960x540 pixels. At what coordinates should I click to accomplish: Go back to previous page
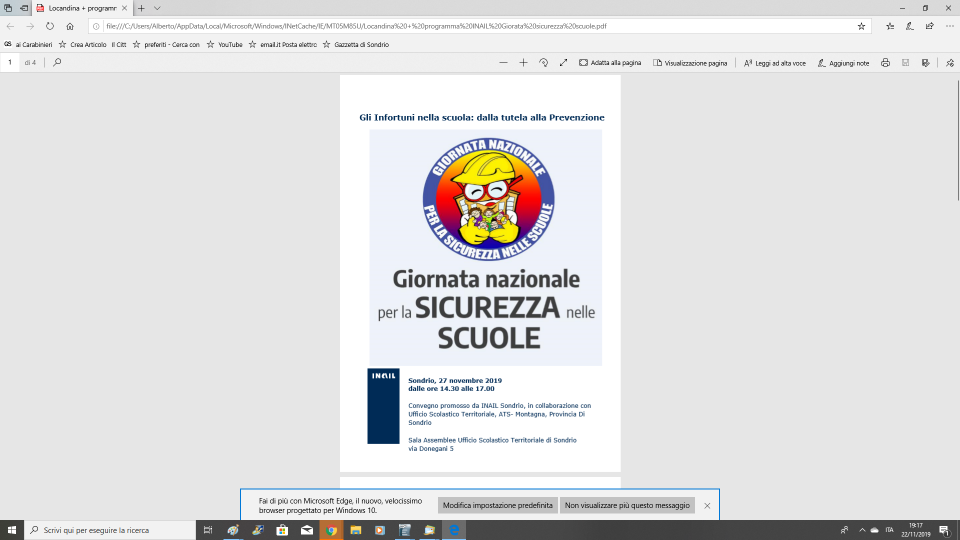[x=10, y=26]
